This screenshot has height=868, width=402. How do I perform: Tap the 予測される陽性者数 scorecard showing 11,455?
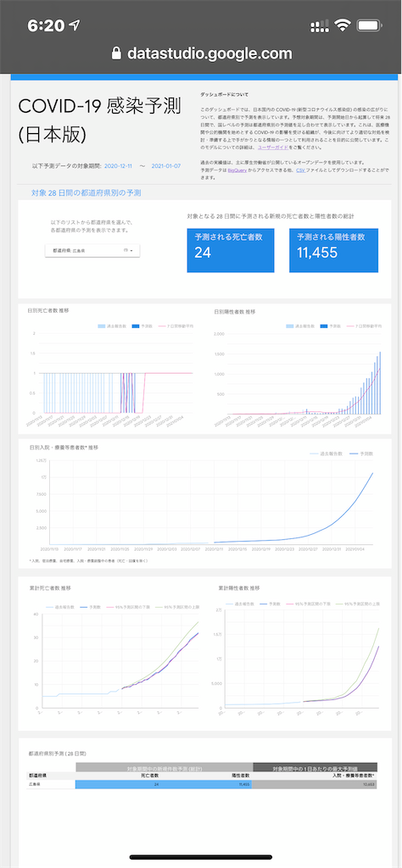[x=332, y=250]
